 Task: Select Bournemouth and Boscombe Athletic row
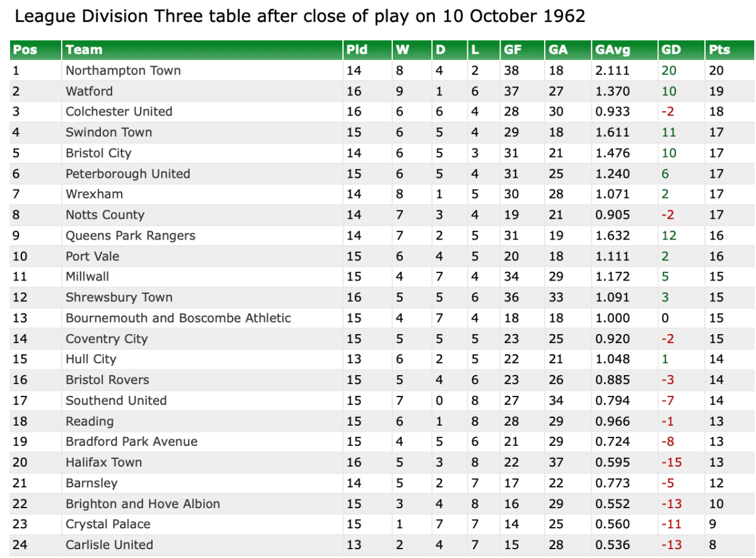tap(178, 318)
